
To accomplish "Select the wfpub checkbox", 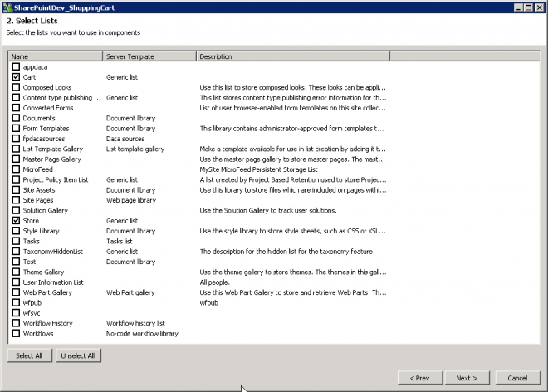I will point(16,302).
